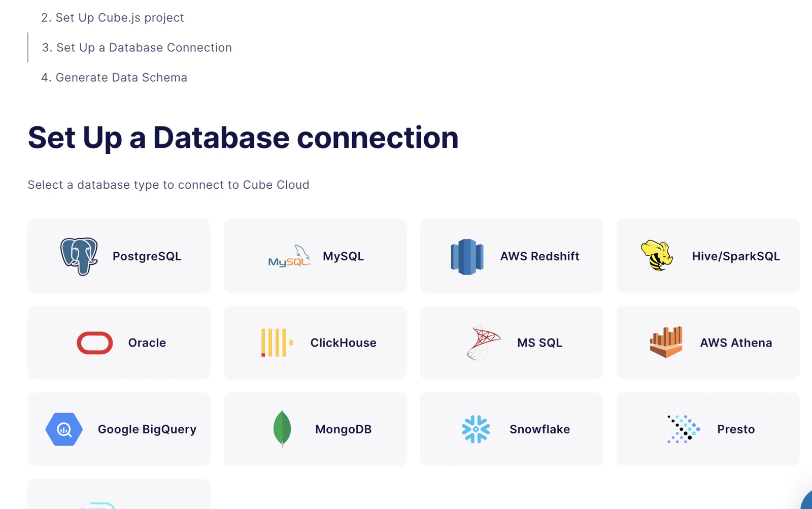This screenshot has width=812, height=509.
Task: Click the AWS Athena orange icon
Action: 666,343
